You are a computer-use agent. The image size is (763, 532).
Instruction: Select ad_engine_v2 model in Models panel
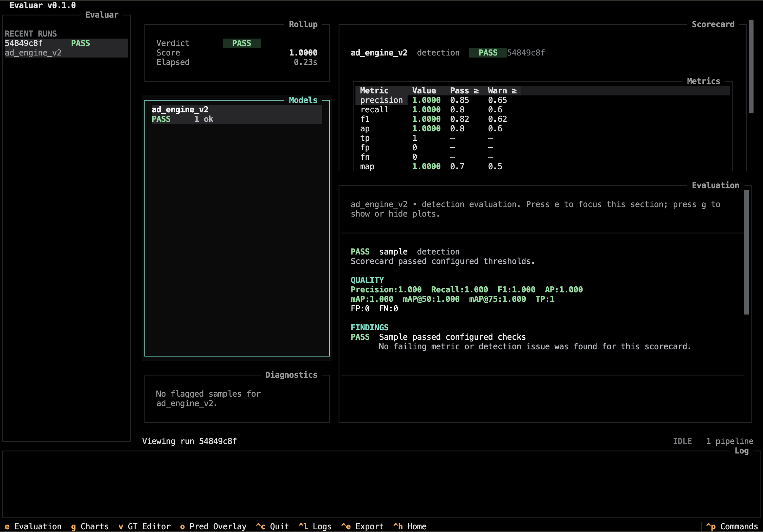tap(237, 114)
